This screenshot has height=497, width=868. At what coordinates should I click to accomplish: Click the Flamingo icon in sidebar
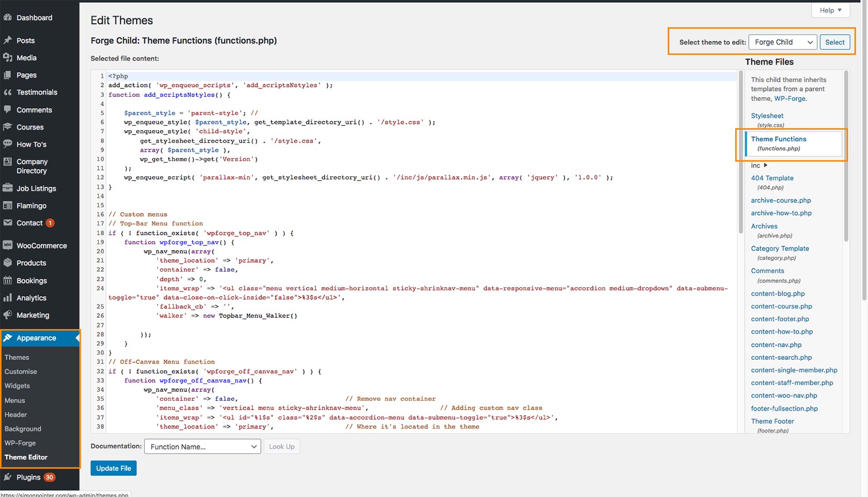pyautogui.click(x=7, y=206)
